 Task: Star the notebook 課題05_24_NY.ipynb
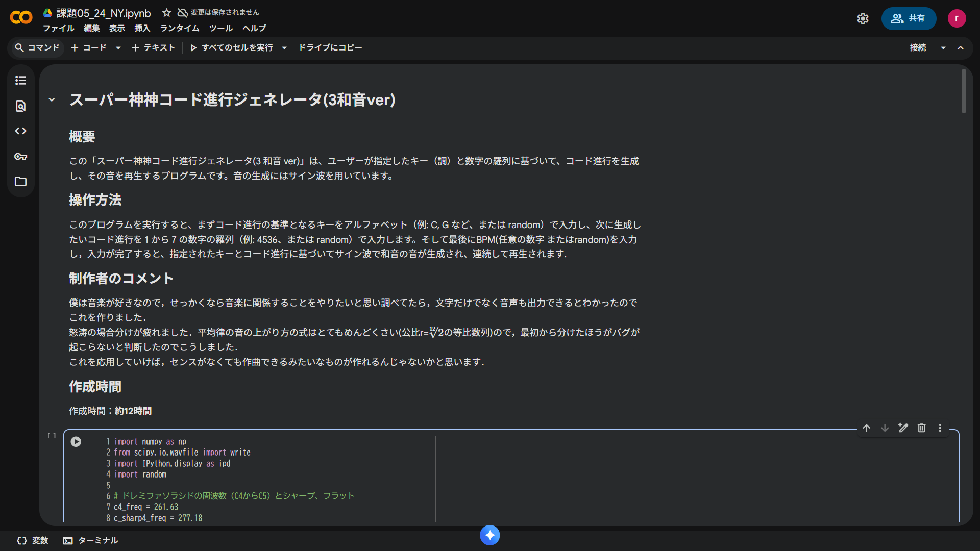tap(166, 13)
